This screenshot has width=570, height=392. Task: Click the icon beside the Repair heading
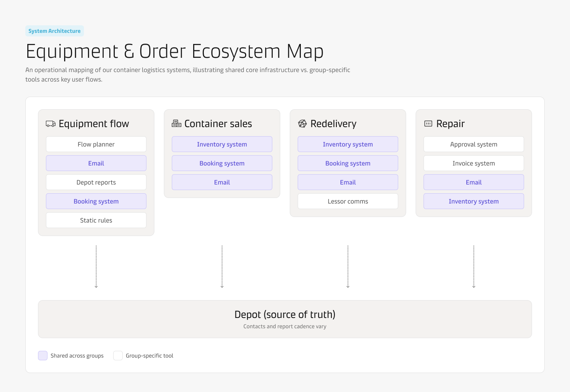coord(428,124)
